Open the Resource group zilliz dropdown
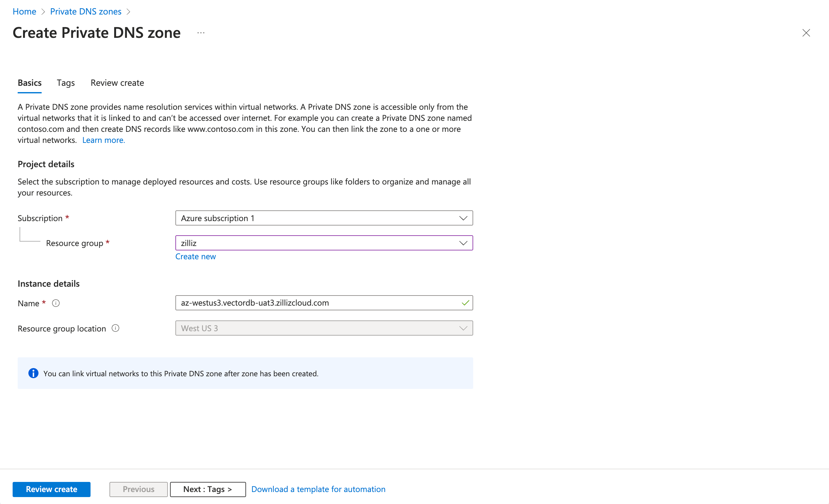 click(x=324, y=243)
